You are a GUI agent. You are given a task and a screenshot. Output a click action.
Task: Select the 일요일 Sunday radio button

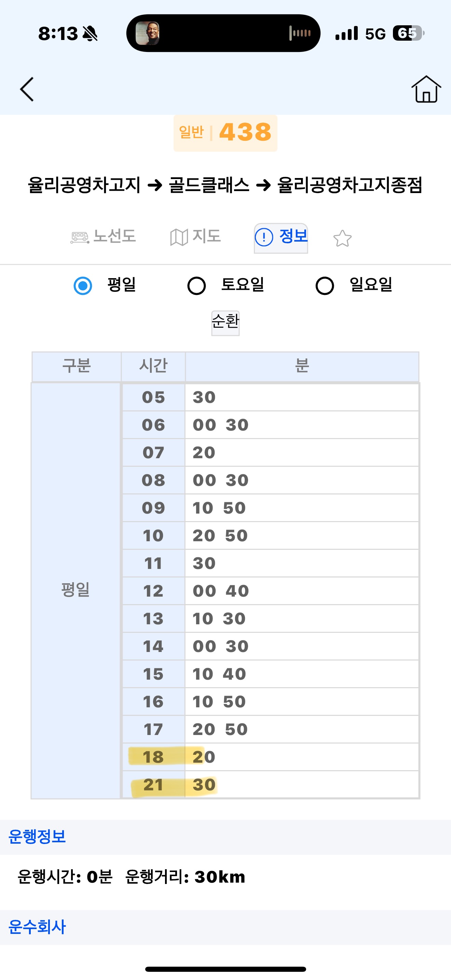point(325,286)
